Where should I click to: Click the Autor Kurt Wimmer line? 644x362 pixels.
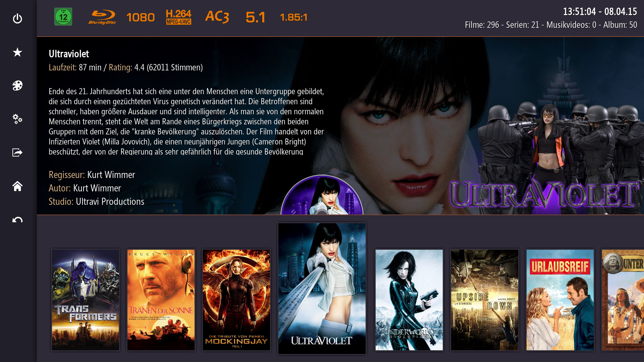tap(85, 188)
